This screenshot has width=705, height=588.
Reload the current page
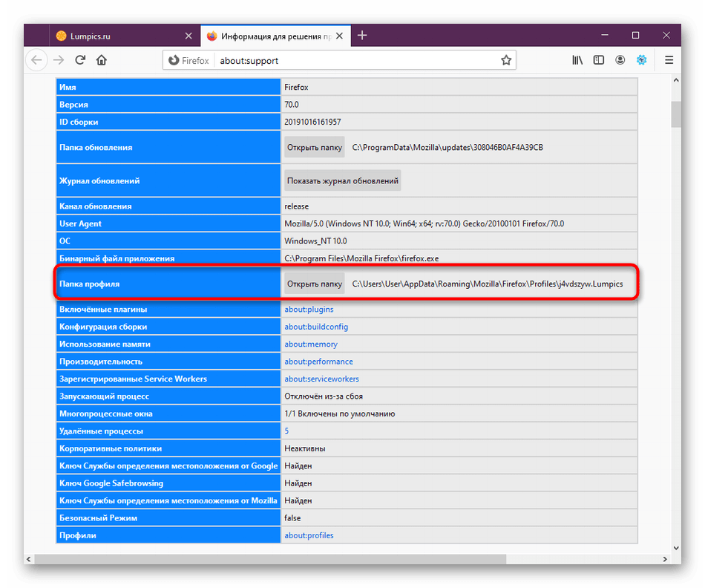80,60
